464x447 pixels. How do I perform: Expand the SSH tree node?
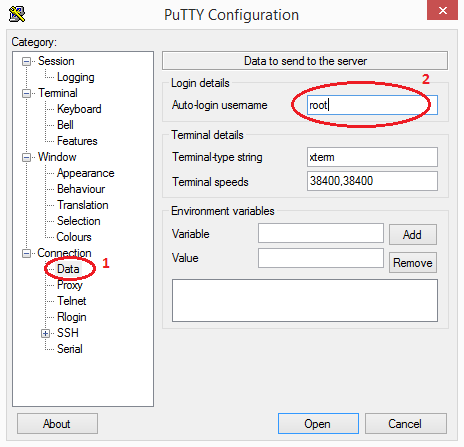tap(46, 334)
